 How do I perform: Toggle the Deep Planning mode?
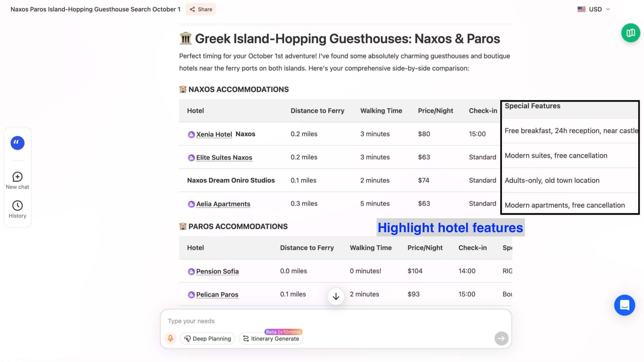click(x=208, y=339)
